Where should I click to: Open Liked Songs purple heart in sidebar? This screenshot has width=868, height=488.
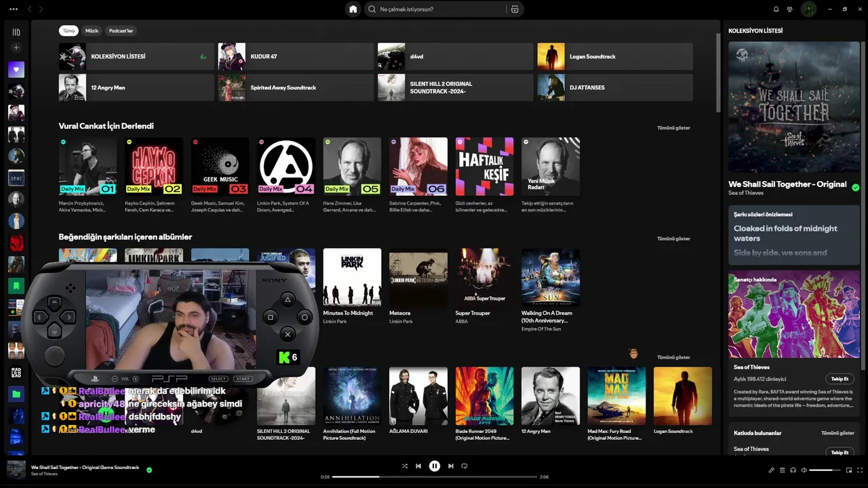pos(16,69)
